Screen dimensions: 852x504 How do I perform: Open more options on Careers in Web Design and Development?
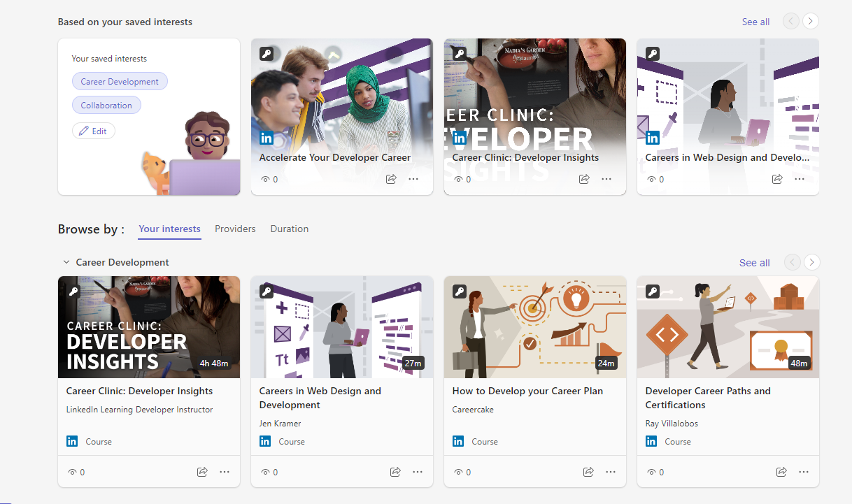418,472
